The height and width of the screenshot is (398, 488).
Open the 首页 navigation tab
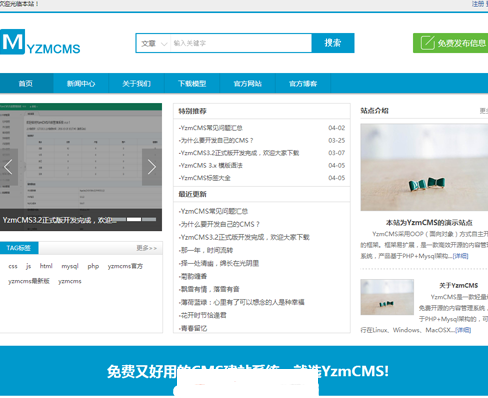tap(26, 83)
